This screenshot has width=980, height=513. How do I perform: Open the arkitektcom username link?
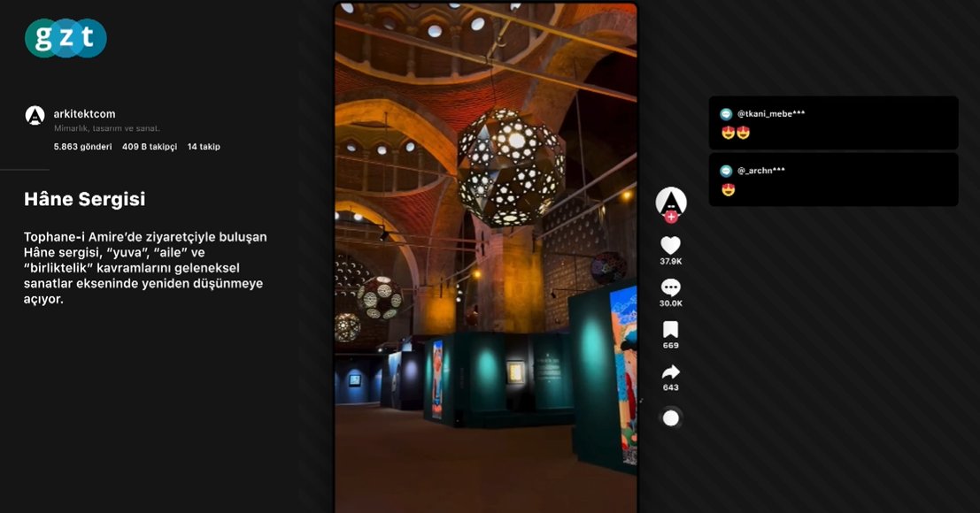(84, 113)
